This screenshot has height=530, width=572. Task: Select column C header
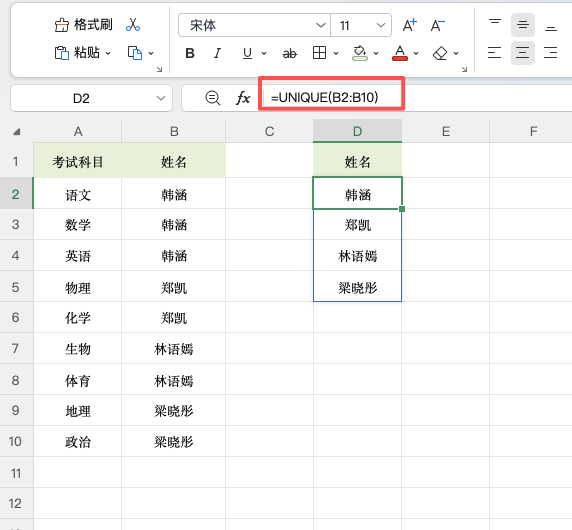[x=270, y=131]
